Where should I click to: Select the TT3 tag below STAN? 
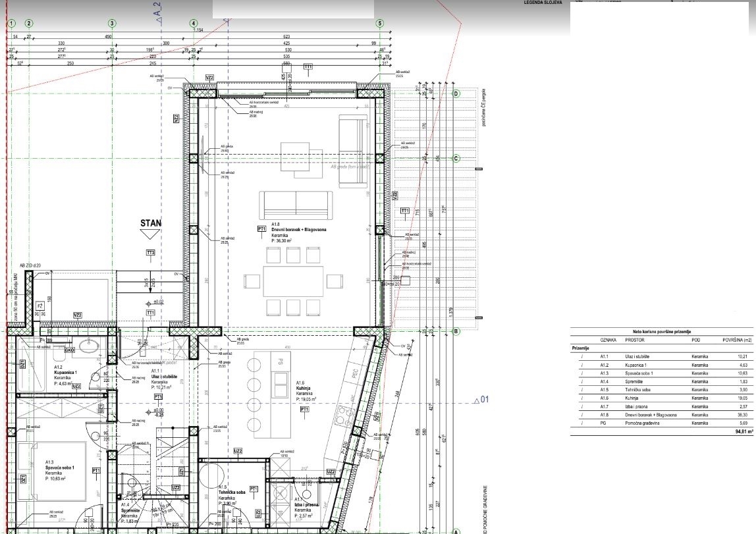point(150,253)
